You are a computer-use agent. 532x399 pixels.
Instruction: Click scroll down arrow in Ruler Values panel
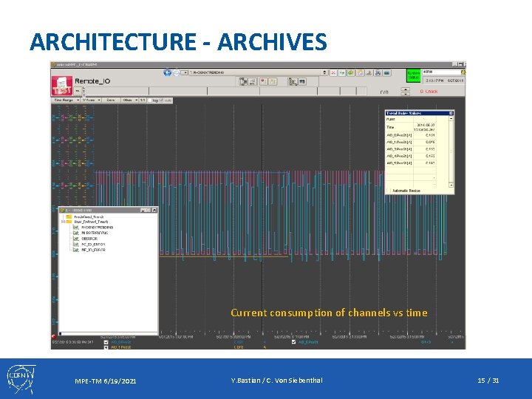tap(451, 185)
